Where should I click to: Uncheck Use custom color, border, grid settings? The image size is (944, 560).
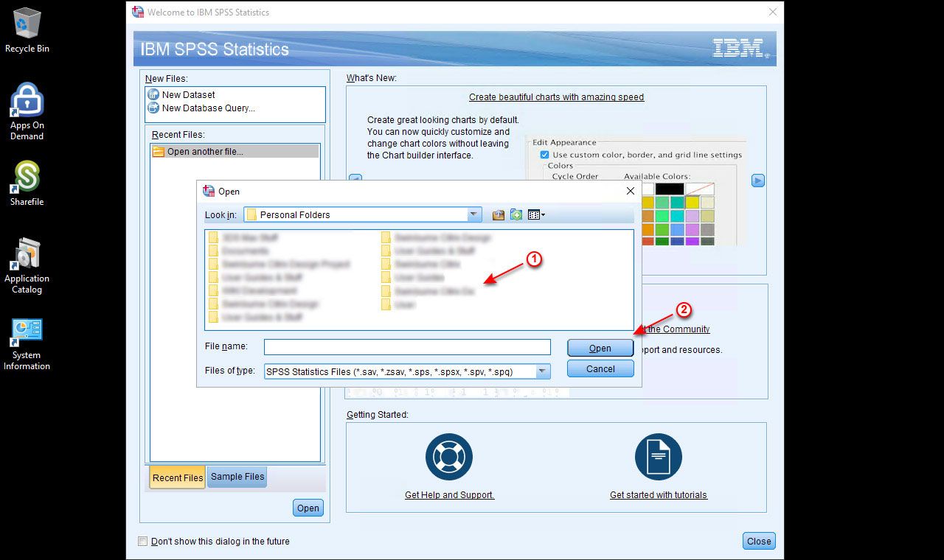click(544, 155)
